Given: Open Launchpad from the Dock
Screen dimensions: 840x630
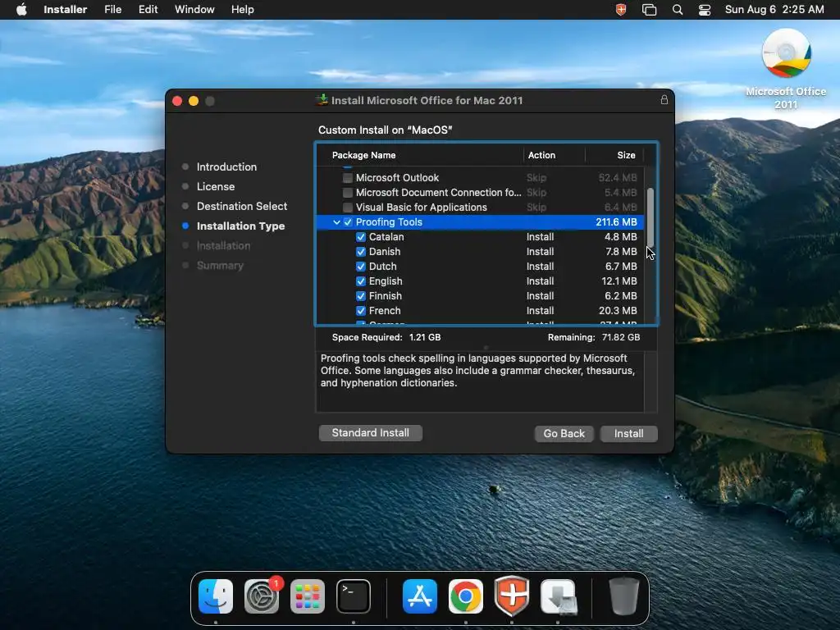Looking at the screenshot, I should (308, 596).
